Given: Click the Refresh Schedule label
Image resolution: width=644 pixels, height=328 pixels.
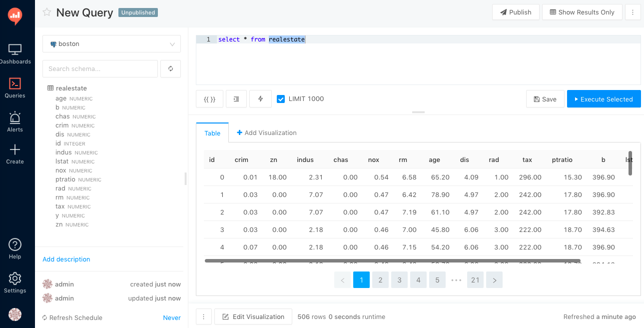Looking at the screenshot, I should pos(76,317).
